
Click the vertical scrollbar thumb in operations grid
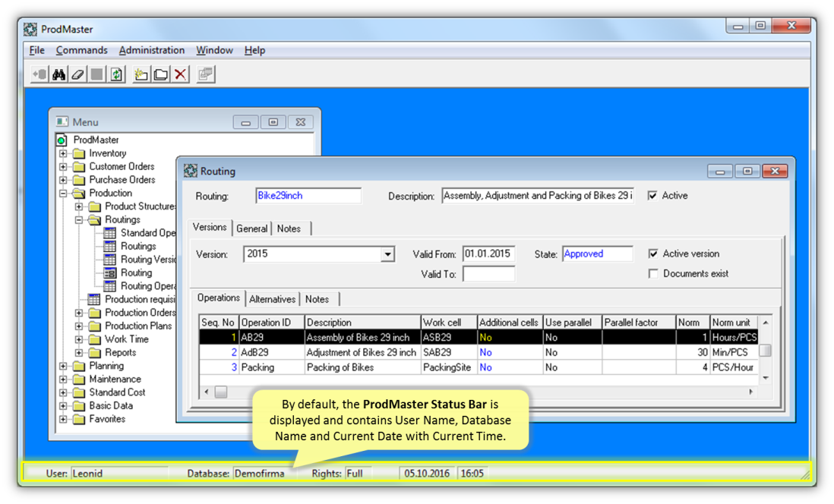(766, 351)
